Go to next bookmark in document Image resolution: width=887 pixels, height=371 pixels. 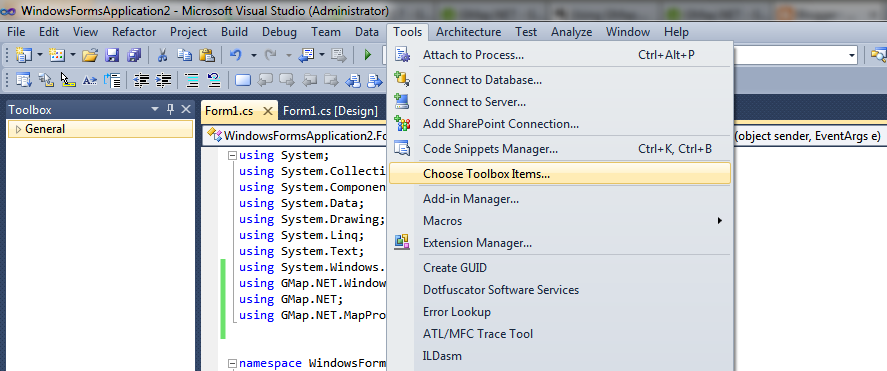374,80
